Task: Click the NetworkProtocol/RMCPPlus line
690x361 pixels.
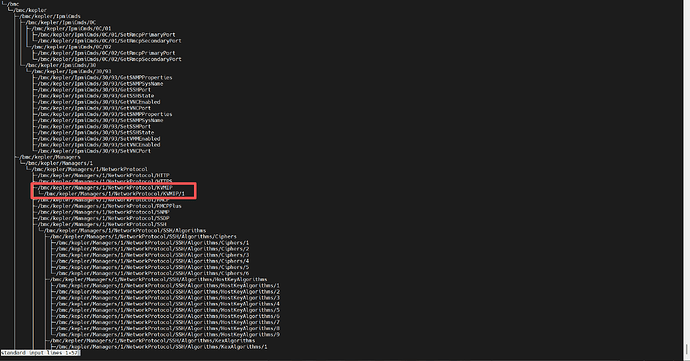Action: tap(110, 206)
